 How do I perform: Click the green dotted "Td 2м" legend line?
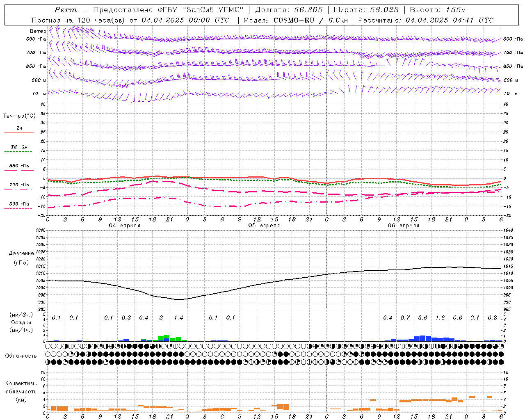tap(18, 151)
